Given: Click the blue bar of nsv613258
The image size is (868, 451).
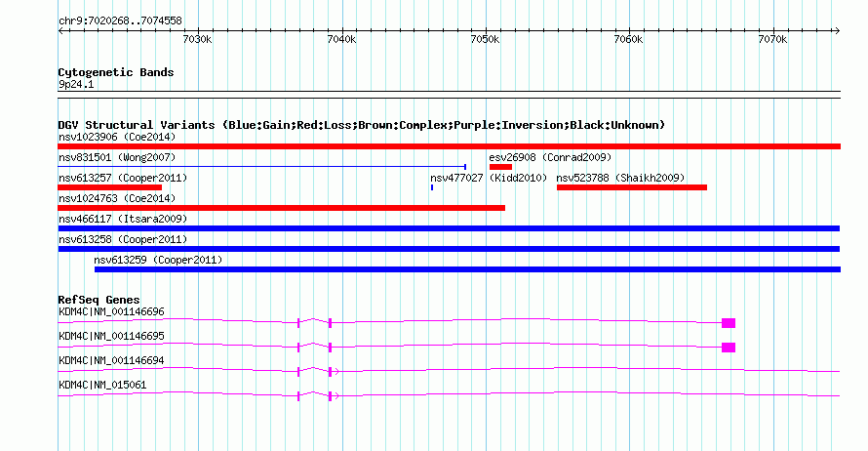Looking at the screenshot, I should 449,249.
